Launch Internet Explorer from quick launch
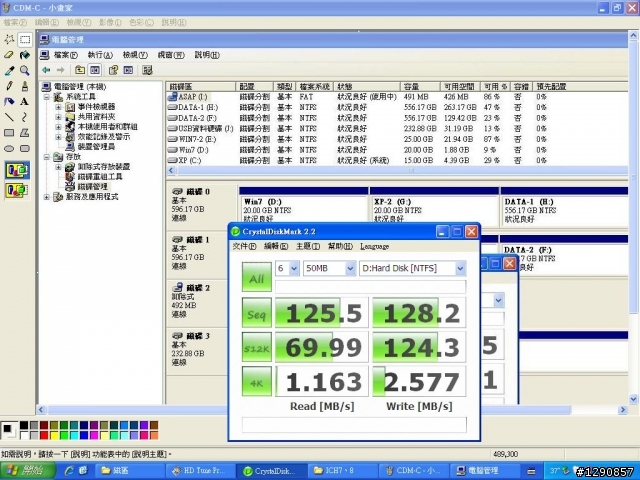 (x=69, y=471)
